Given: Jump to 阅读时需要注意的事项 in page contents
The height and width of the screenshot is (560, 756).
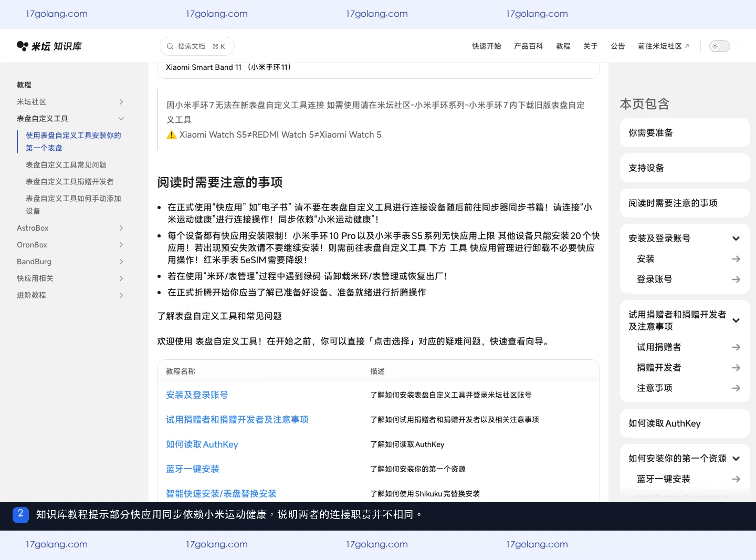Looking at the screenshot, I should tap(685, 203).
